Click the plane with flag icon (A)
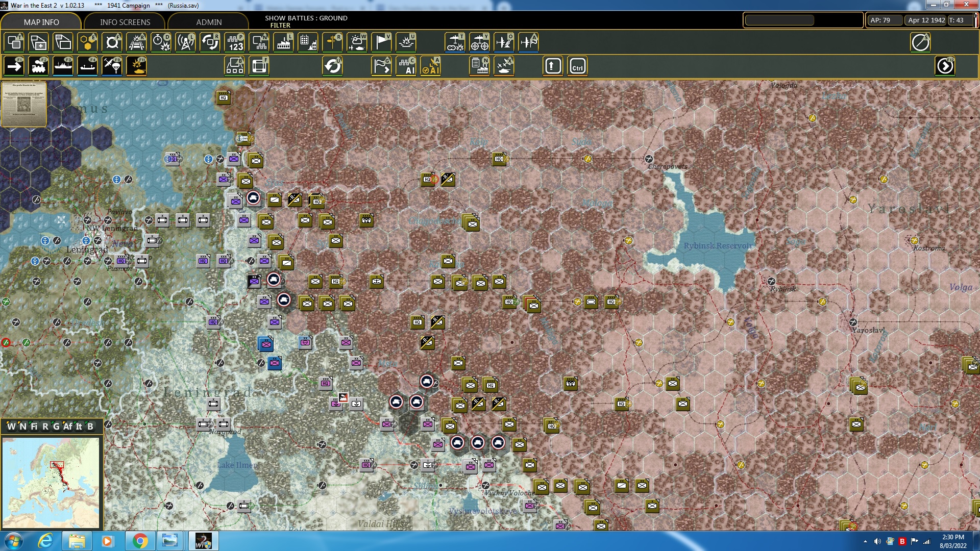 (x=528, y=42)
